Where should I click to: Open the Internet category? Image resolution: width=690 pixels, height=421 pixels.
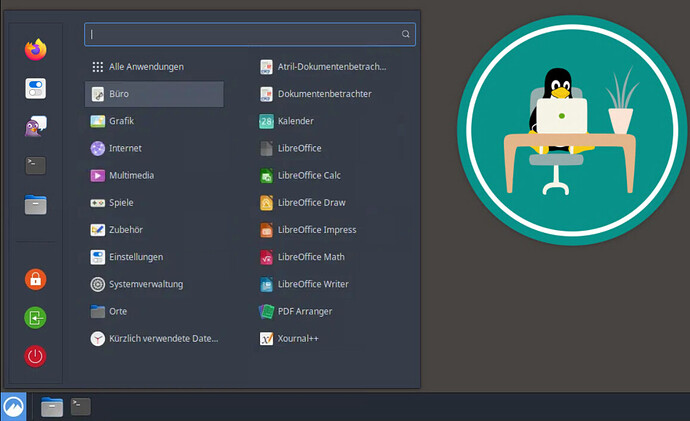point(125,148)
